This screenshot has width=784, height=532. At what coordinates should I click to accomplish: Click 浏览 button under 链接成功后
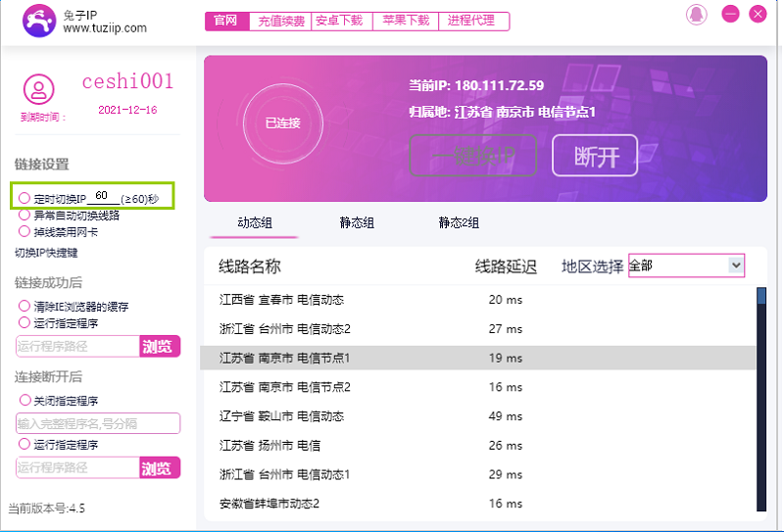160,346
